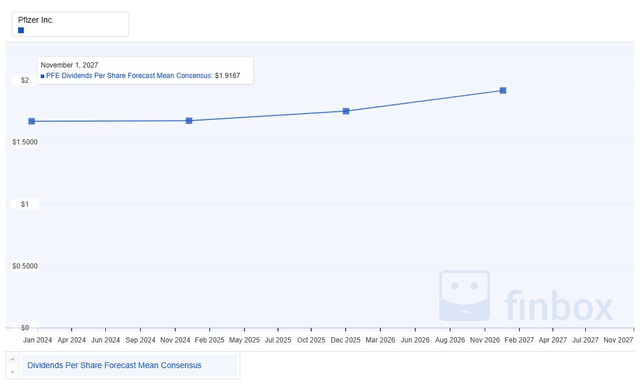Click the December 2025 data point

346,111
